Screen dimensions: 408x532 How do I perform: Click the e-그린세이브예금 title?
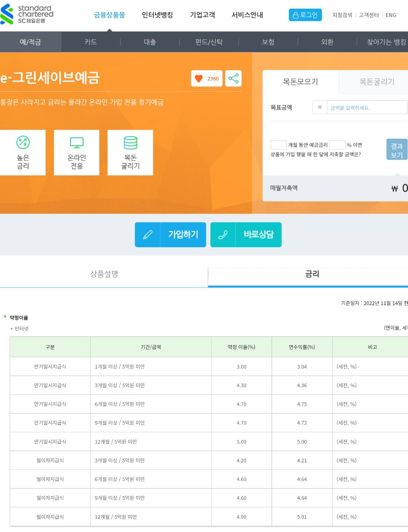point(50,78)
